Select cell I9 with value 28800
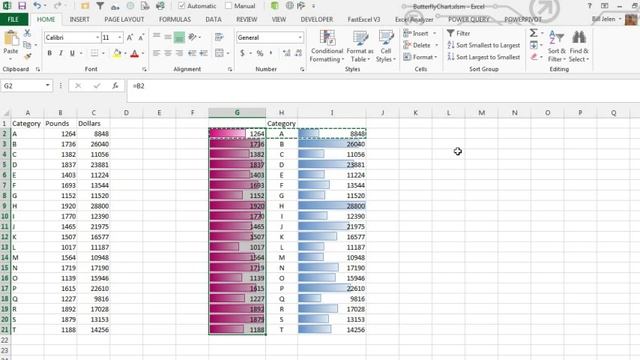The image size is (640, 360). coord(332,206)
